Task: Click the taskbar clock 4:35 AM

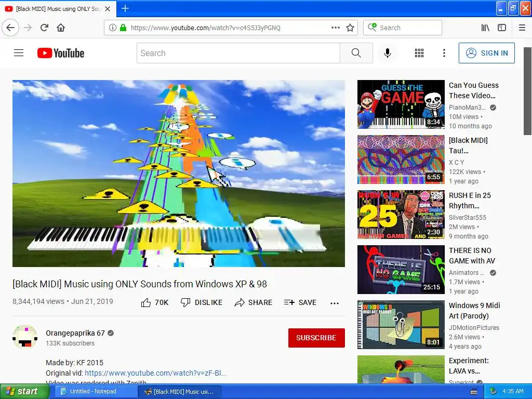Action: pyautogui.click(x=513, y=391)
